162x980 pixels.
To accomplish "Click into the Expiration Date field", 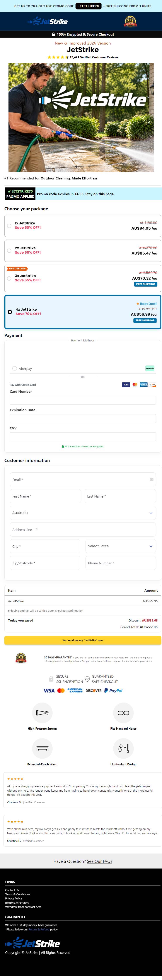I will [x=83, y=418].
